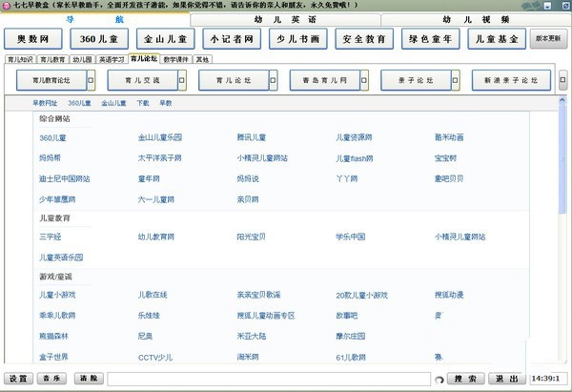Open the 金山儿童乐园 link

click(160, 137)
